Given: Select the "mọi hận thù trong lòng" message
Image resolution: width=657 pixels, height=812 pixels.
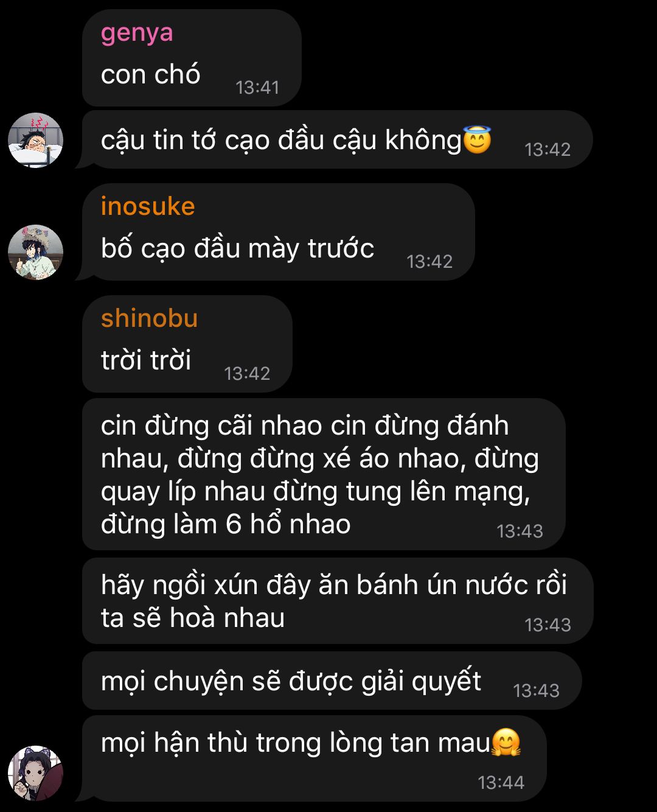Looking at the screenshot, I should tap(314, 758).
